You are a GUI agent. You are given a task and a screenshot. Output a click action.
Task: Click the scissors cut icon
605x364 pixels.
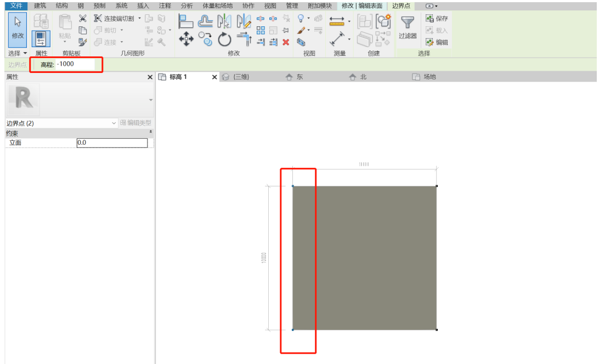(83, 19)
